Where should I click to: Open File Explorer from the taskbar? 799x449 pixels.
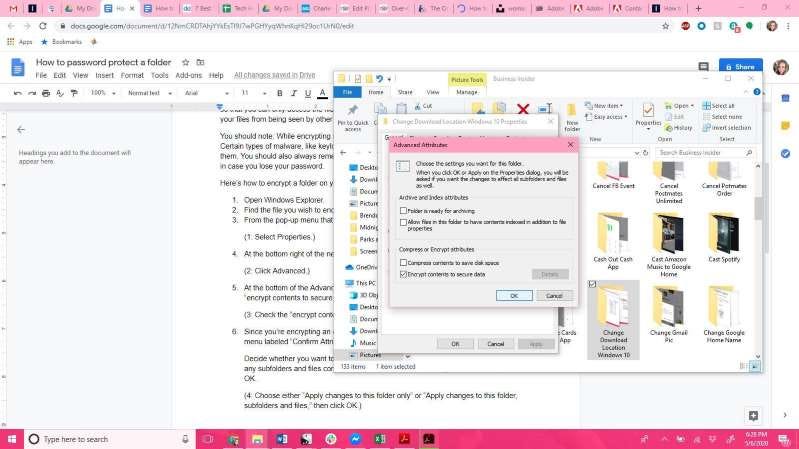pos(257,439)
